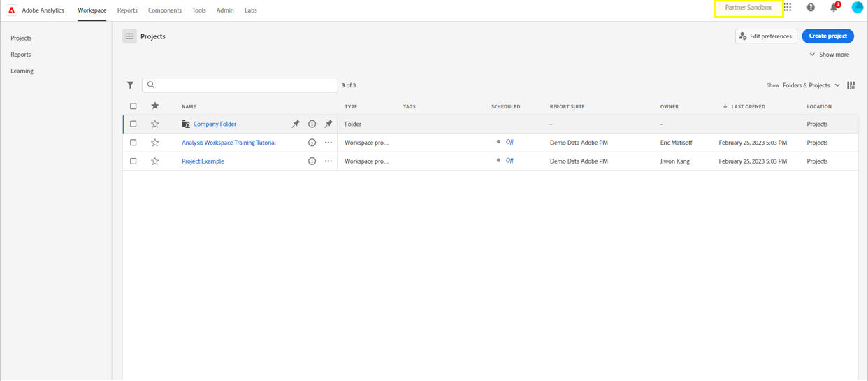Screen dimensions: 868x381
Task: Open the Project Example link
Action: tap(203, 161)
